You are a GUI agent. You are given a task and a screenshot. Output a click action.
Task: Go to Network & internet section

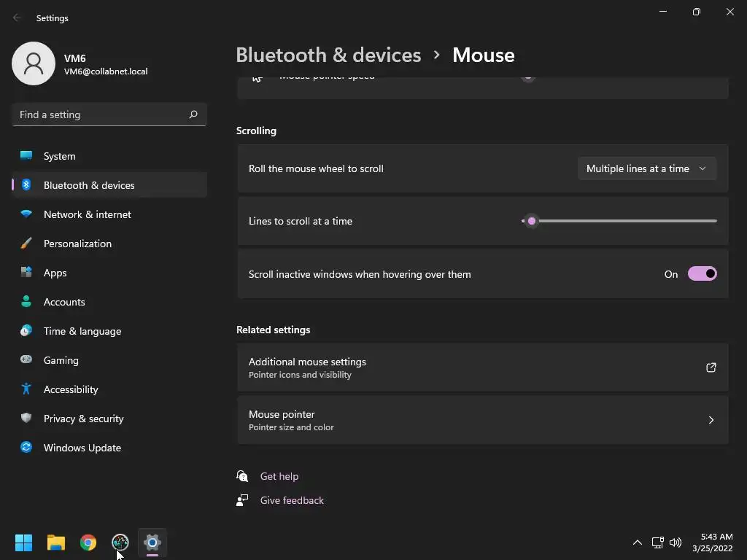(87, 214)
